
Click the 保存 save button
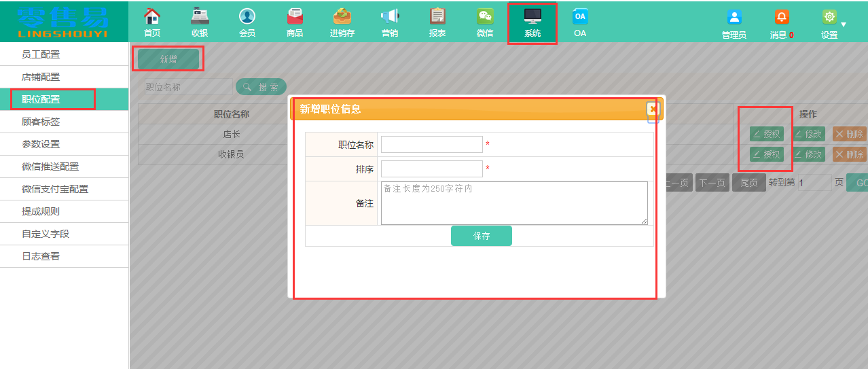pos(481,236)
